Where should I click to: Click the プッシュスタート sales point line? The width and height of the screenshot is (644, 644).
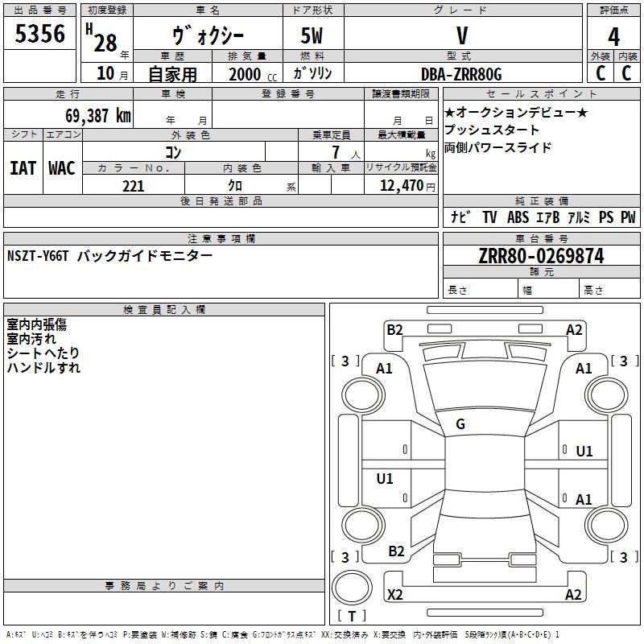click(x=491, y=130)
